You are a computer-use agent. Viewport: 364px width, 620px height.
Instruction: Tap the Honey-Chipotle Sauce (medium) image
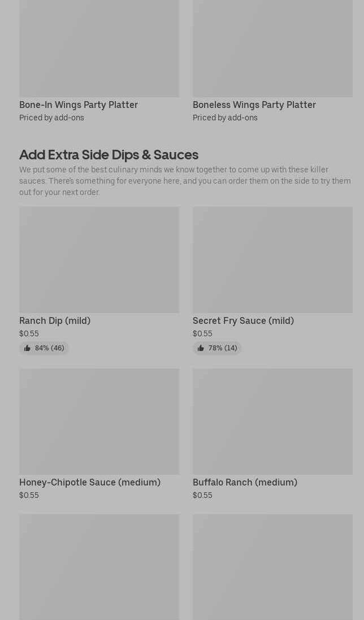tap(99, 422)
